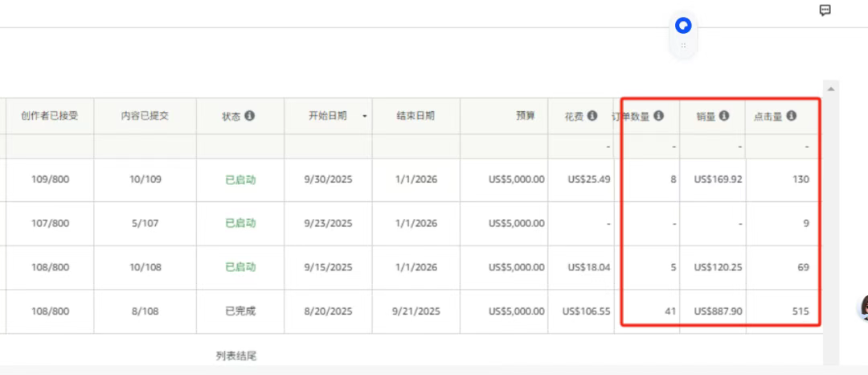Select the 内容已提交 column header
The image size is (868, 375).
click(145, 116)
